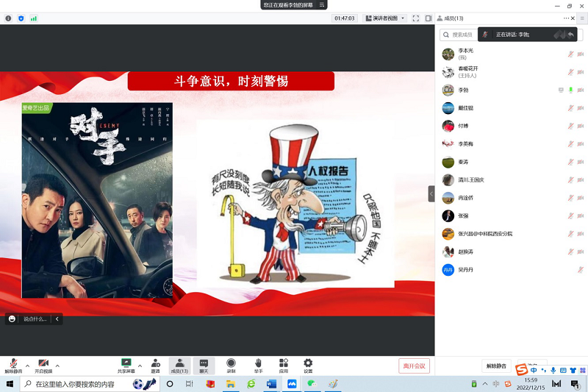The width and height of the screenshot is (588, 392).
Task: Toggle microphone for member 李本光
Action: point(571,54)
